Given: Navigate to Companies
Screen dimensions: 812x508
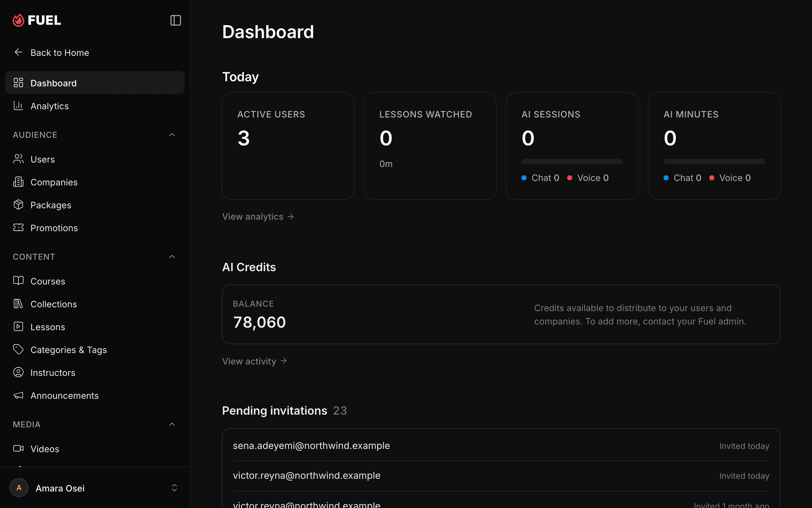Looking at the screenshot, I should 95,182.
